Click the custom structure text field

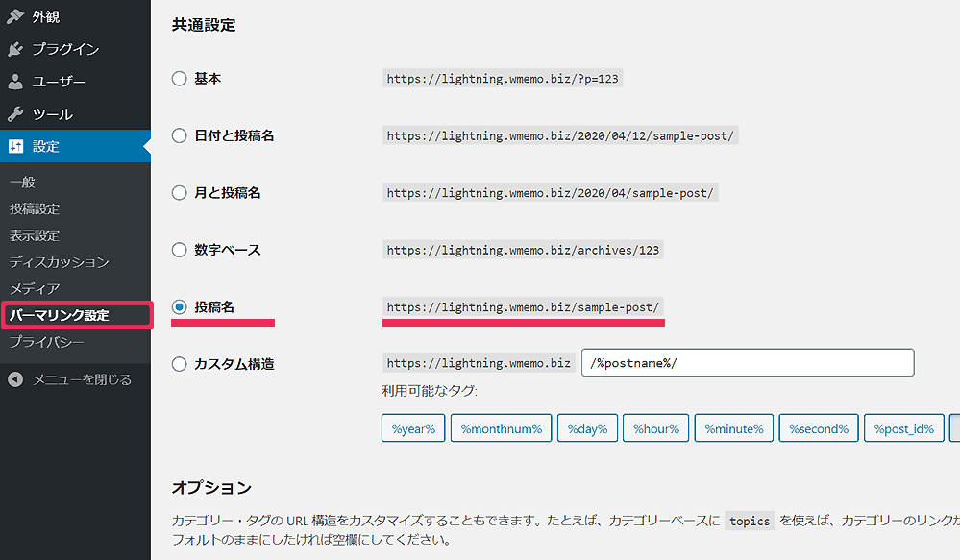748,363
